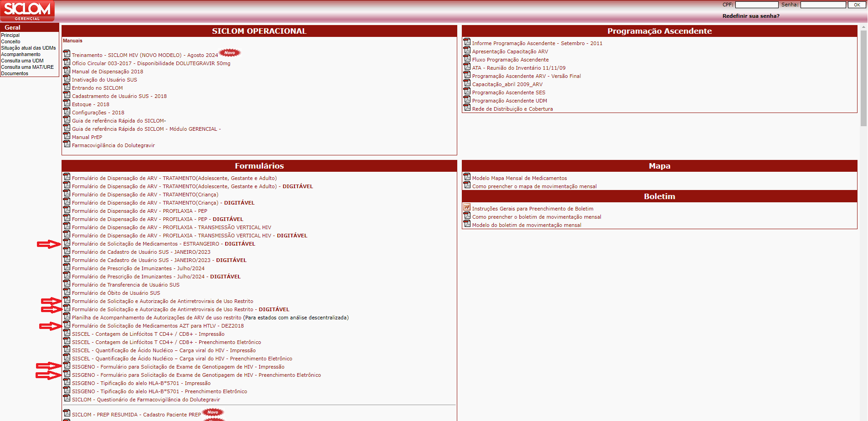Click Redefinir sua senha link

point(751,16)
